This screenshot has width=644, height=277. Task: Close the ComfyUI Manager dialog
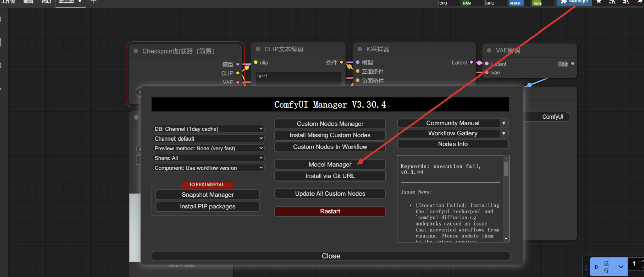[331, 256]
